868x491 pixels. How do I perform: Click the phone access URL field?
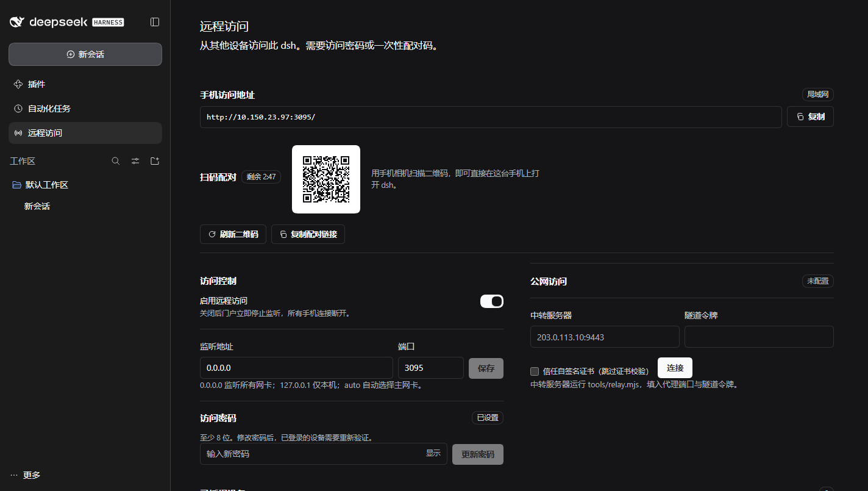[491, 116]
